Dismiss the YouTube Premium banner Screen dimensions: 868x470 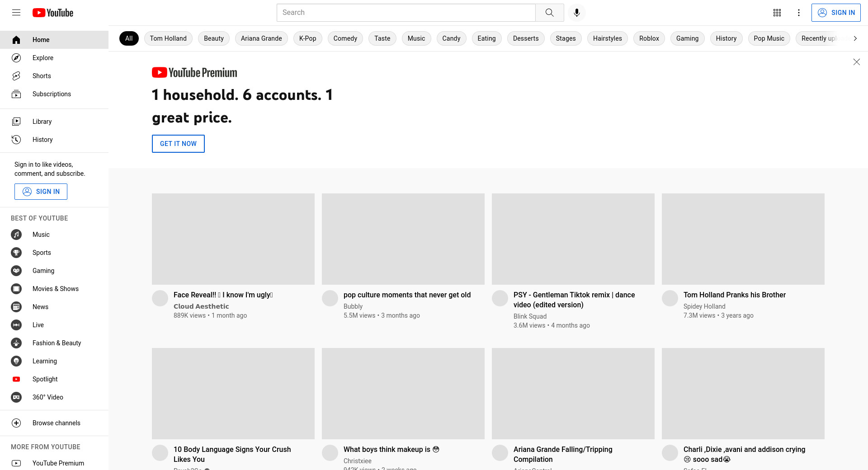coord(856,62)
